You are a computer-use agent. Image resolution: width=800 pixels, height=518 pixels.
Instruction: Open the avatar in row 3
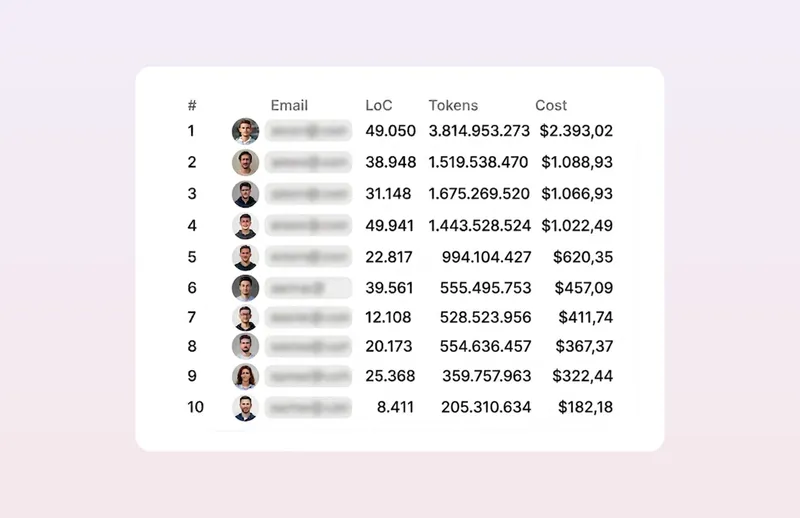tap(245, 194)
